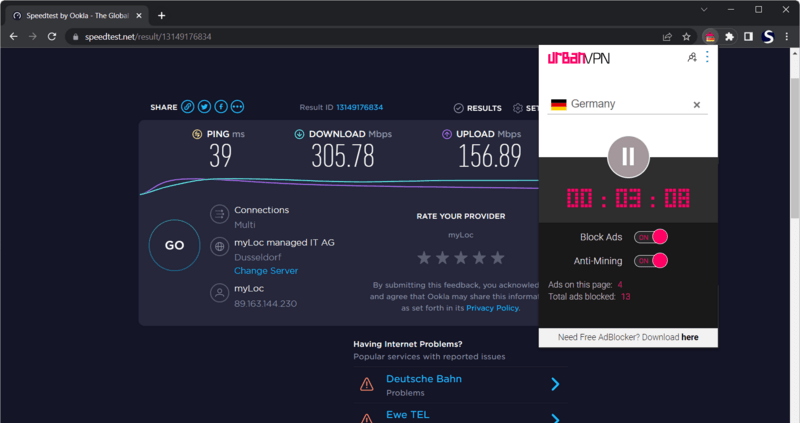The image size is (800, 423).
Task: Open a new browser tab
Action: [161, 16]
